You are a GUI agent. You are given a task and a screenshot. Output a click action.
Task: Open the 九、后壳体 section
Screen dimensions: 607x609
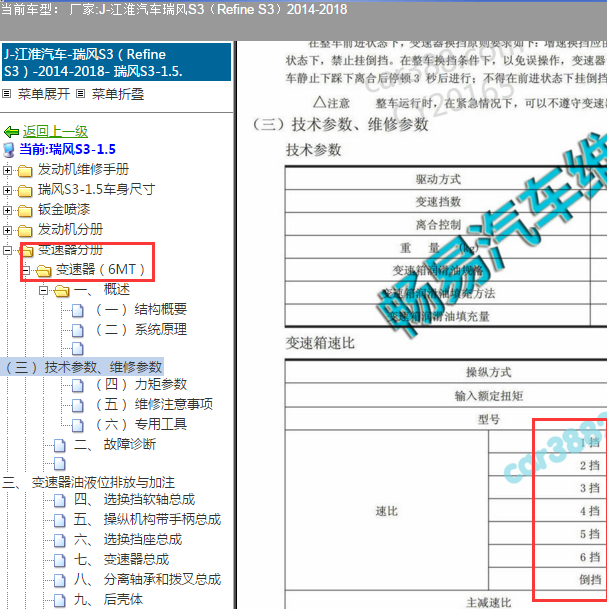pyautogui.click(x=108, y=600)
